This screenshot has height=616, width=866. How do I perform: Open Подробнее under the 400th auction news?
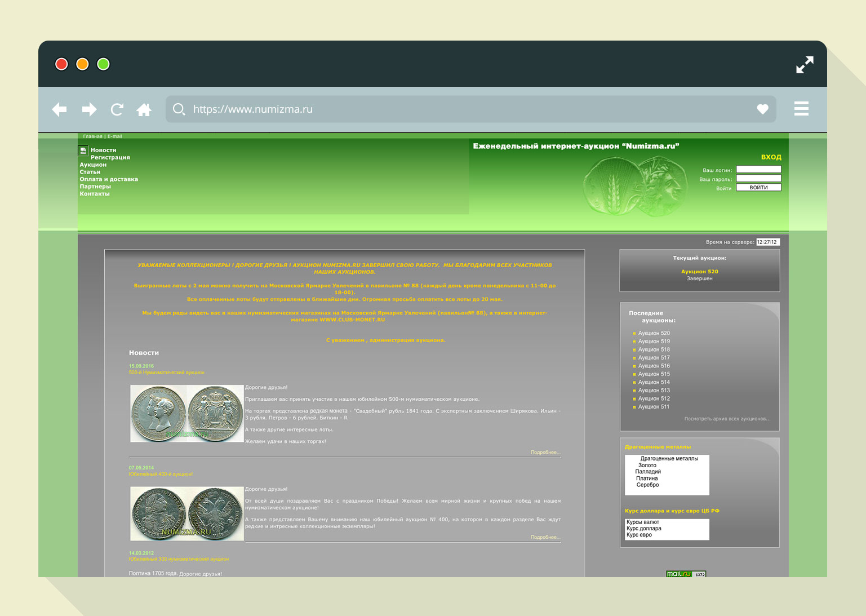pos(545,538)
